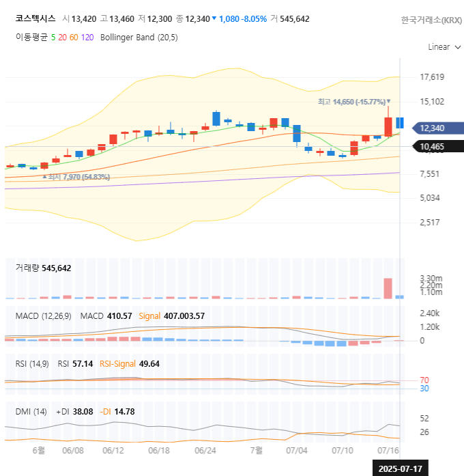Image resolution: width=464 pixels, height=476 pixels.
Task: Click the 60-day moving average label
Action: 74,38
